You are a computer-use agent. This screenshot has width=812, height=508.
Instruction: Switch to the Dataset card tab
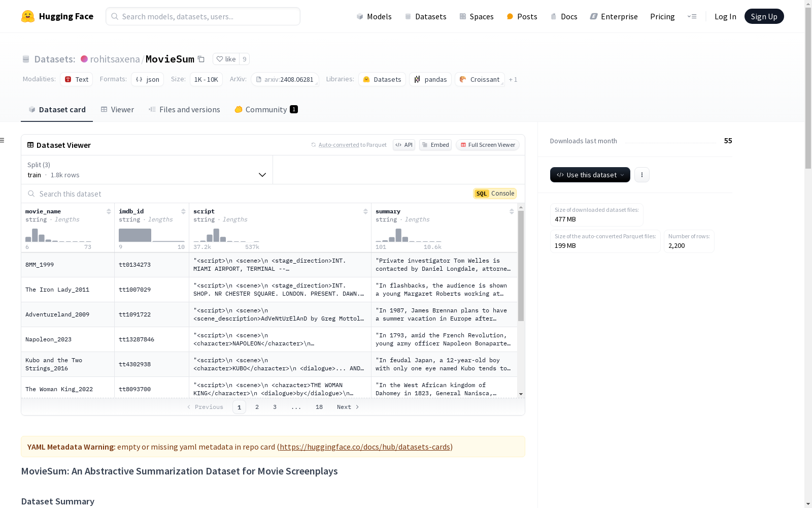(57, 110)
